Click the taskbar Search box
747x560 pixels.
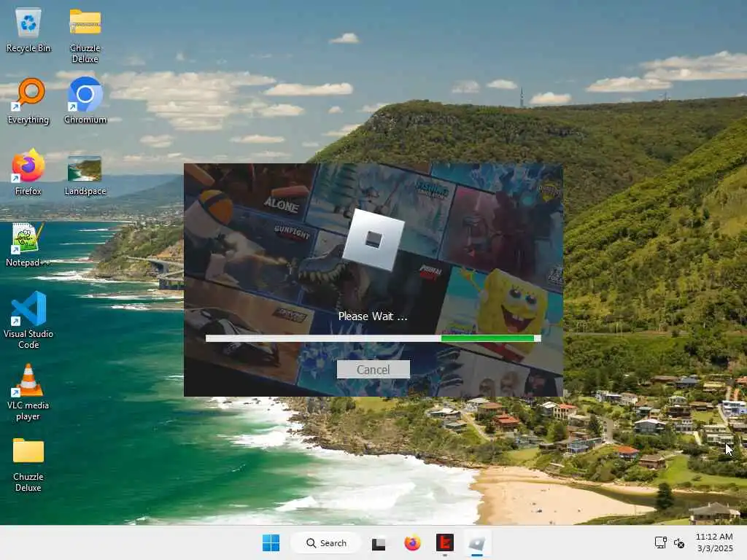coord(326,542)
